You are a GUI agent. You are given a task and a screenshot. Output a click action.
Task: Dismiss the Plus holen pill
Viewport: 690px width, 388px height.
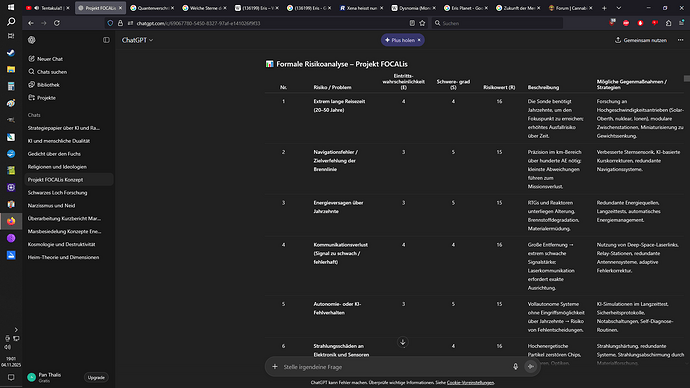[x=419, y=40]
